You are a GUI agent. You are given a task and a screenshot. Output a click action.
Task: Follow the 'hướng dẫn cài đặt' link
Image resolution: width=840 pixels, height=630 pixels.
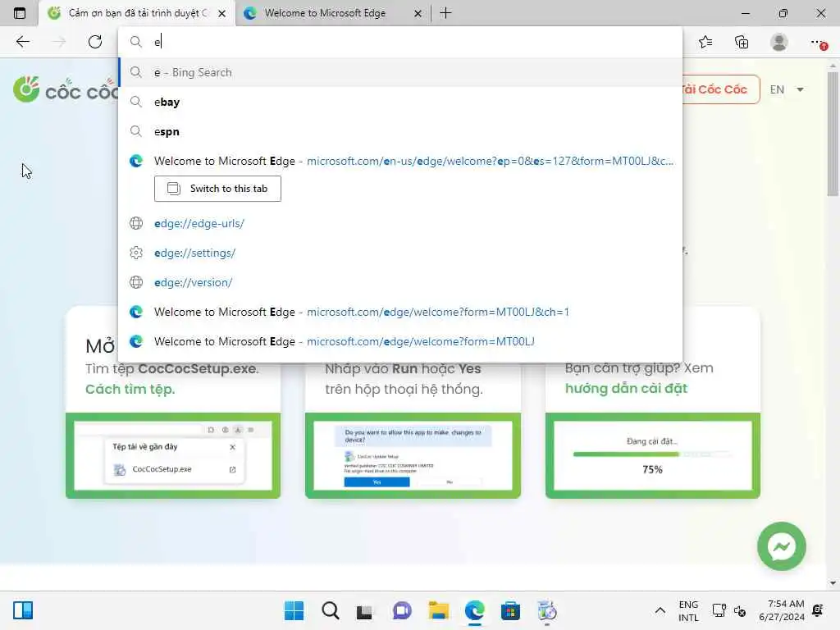click(x=626, y=388)
